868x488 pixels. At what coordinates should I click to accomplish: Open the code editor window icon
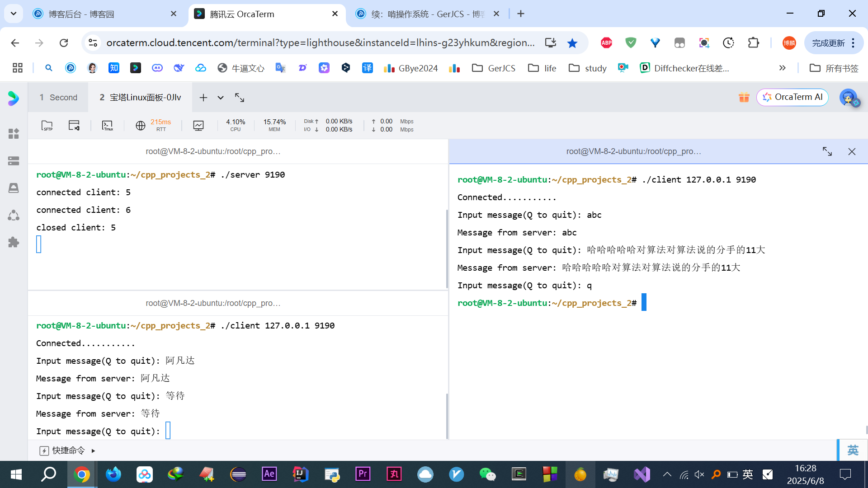click(x=74, y=125)
